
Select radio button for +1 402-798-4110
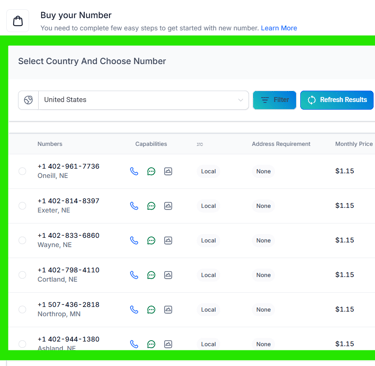point(22,275)
